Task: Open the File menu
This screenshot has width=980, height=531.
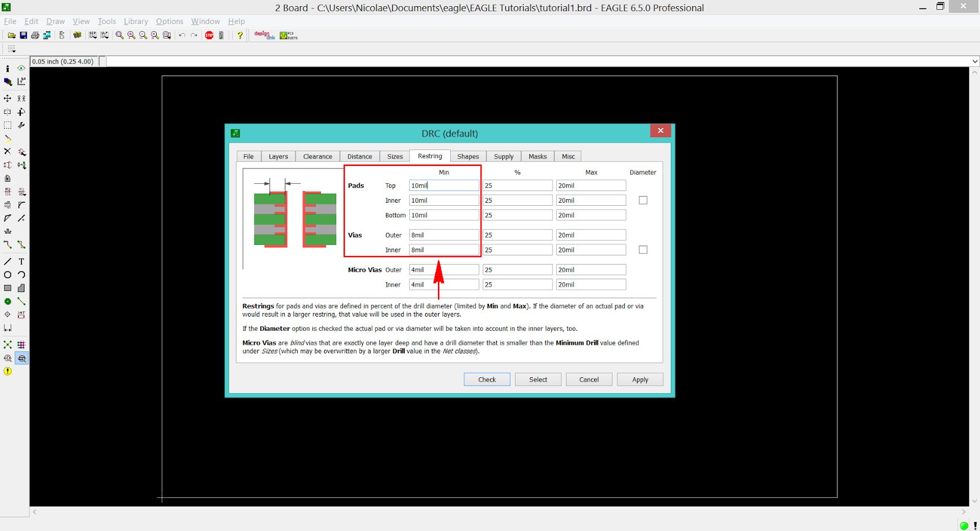Action: (x=10, y=21)
